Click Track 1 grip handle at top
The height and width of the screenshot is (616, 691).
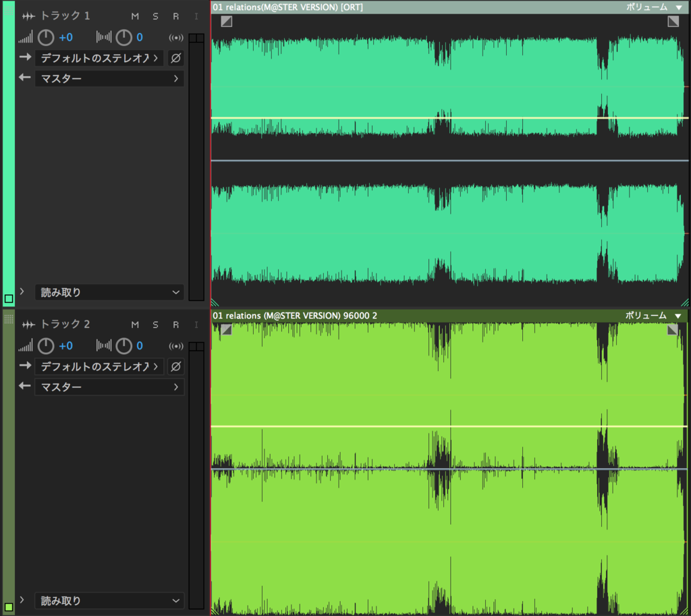click(8, 9)
